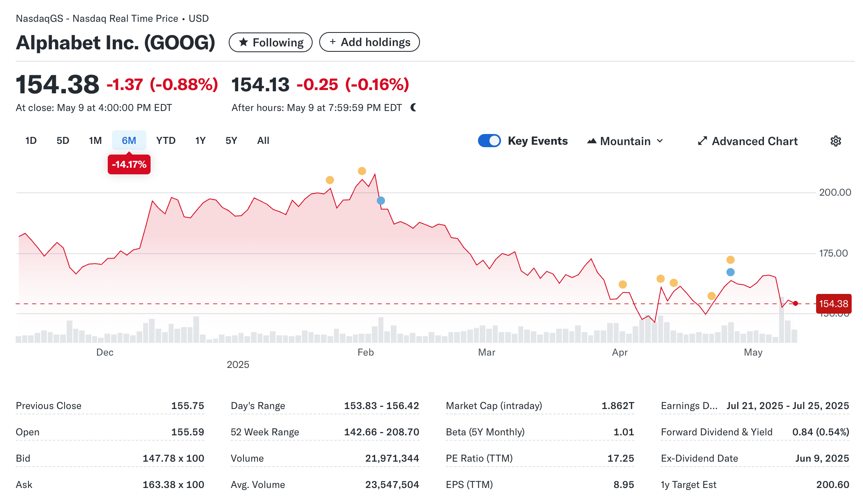Click the after-hours moon icon

click(413, 108)
